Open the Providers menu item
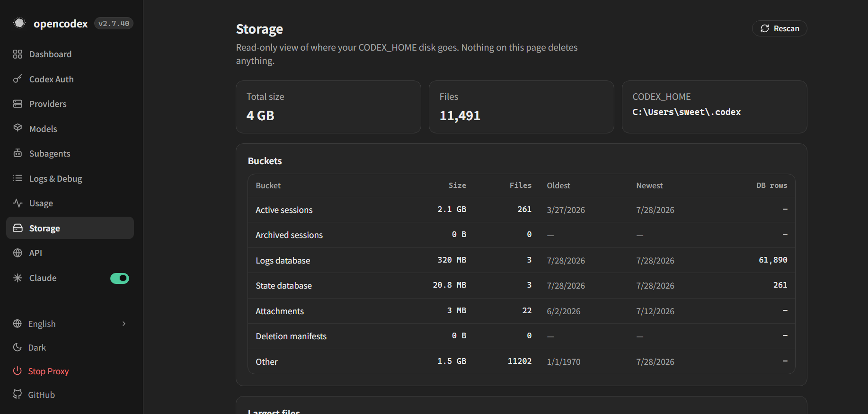The image size is (868, 414). point(70,104)
